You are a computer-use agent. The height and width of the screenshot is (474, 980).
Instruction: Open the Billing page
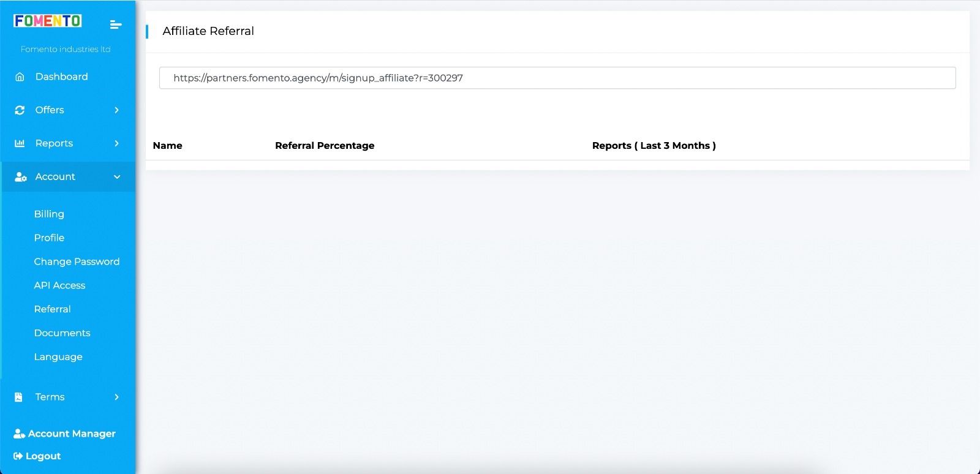pos(49,214)
